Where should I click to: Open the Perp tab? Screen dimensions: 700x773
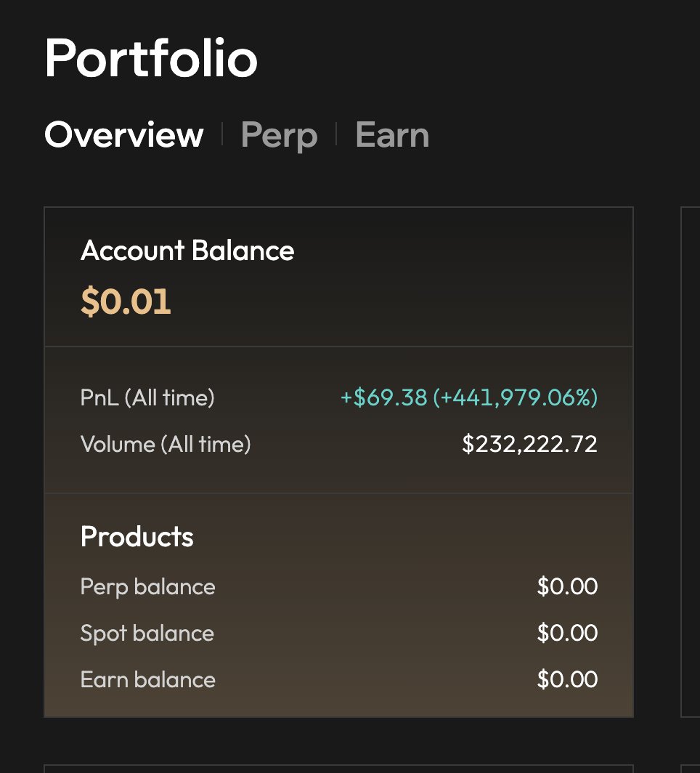(279, 136)
